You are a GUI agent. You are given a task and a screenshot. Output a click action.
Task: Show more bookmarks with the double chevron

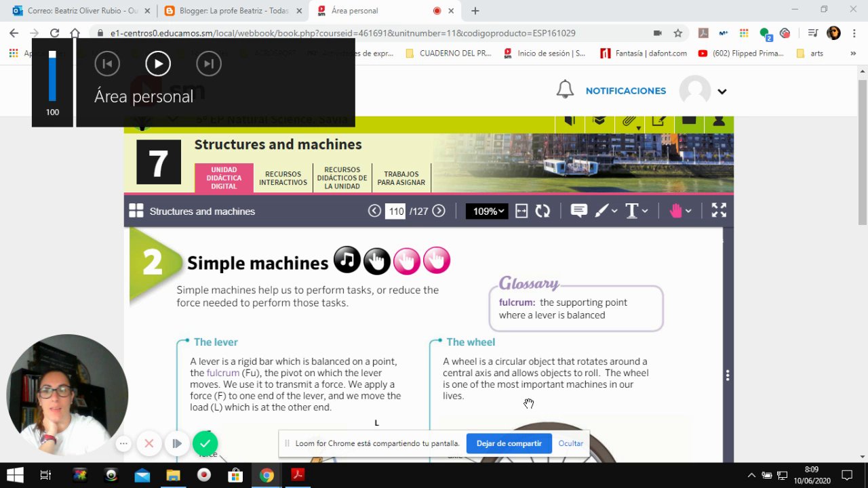coord(852,53)
